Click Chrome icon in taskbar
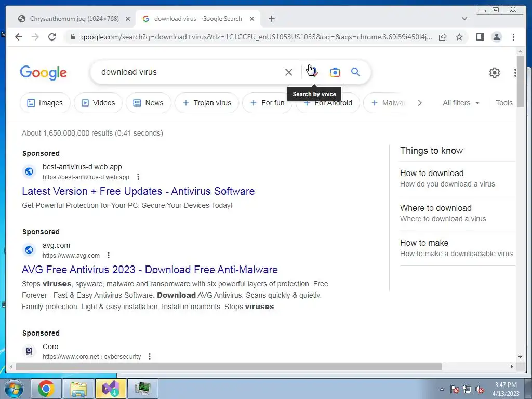The image size is (532, 399). click(x=46, y=389)
